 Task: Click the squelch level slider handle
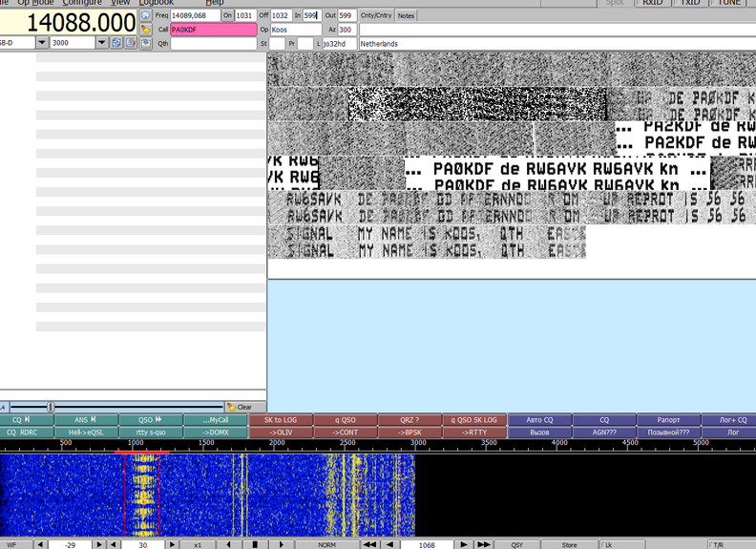[51, 407]
